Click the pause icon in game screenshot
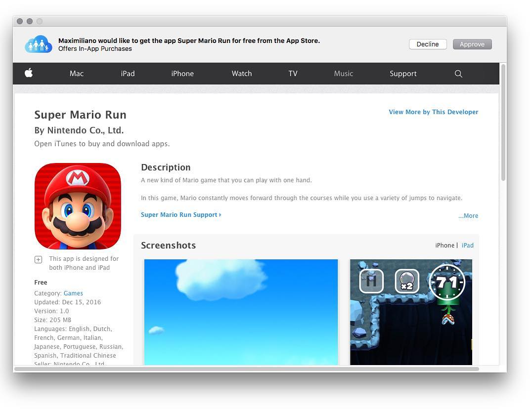This screenshot has width=532, height=412. pos(371,281)
